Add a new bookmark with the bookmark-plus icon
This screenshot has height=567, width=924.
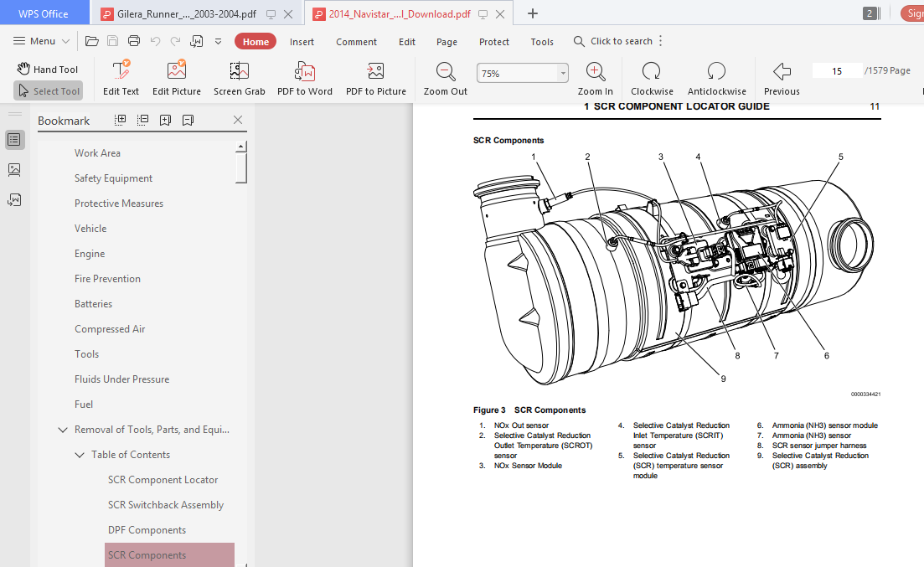pos(166,121)
